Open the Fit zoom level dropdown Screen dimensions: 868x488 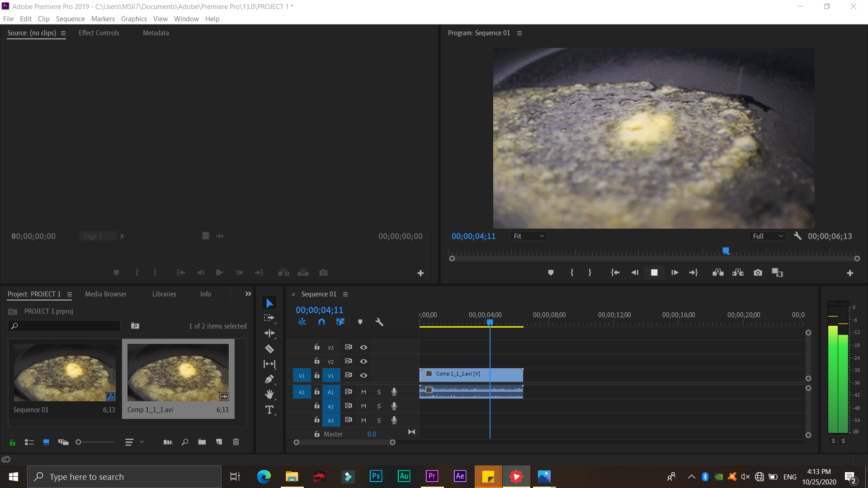[x=528, y=236]
